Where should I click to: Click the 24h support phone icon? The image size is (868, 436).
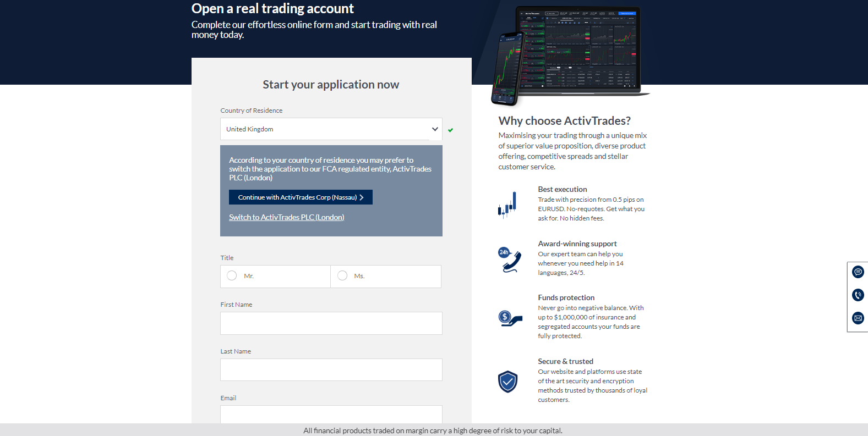(509, 260)
